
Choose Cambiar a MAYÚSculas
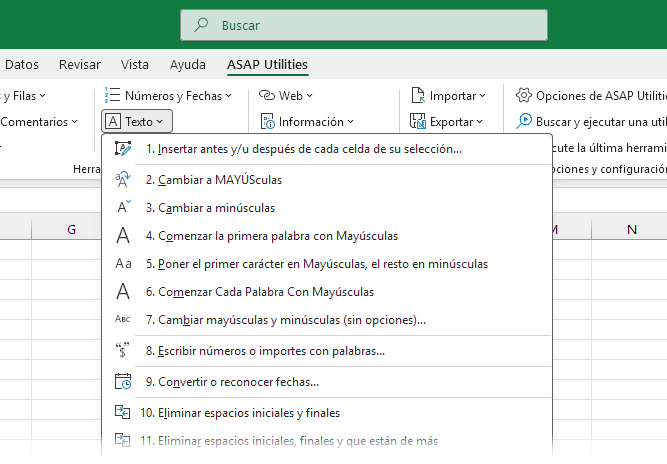(x=327, y=180)
